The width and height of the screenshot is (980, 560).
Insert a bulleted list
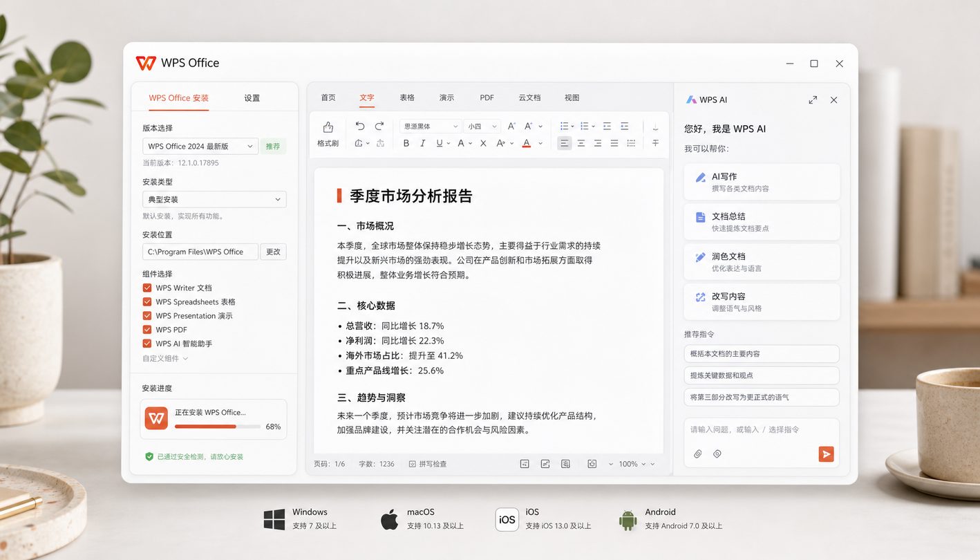(x=564, y=126)
